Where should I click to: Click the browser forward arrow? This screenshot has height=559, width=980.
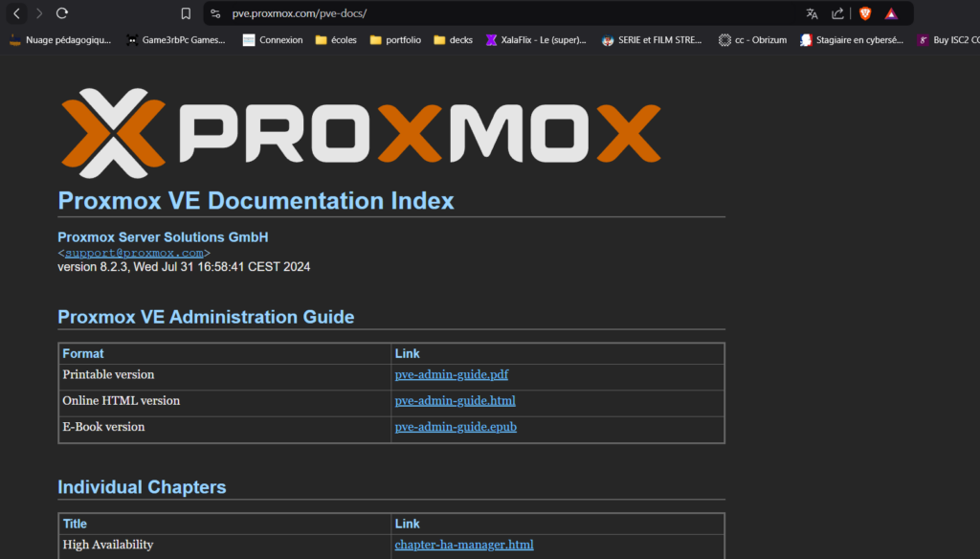(x=39, y=13)
